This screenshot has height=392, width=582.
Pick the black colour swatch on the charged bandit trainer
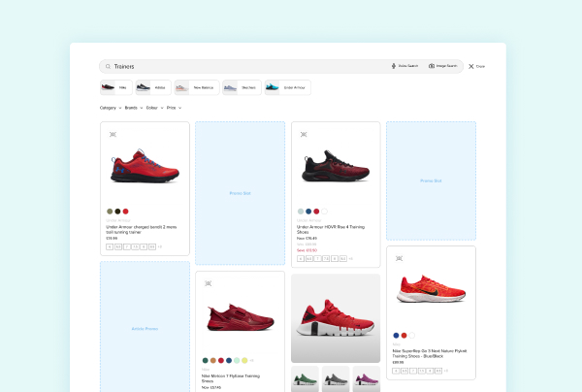(117, 212)
